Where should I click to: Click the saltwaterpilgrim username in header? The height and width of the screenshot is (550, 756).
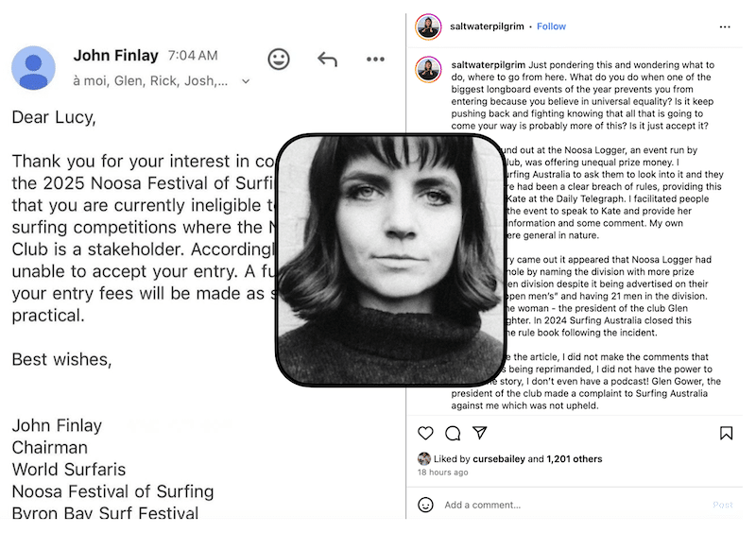click(x=487, y=26)
